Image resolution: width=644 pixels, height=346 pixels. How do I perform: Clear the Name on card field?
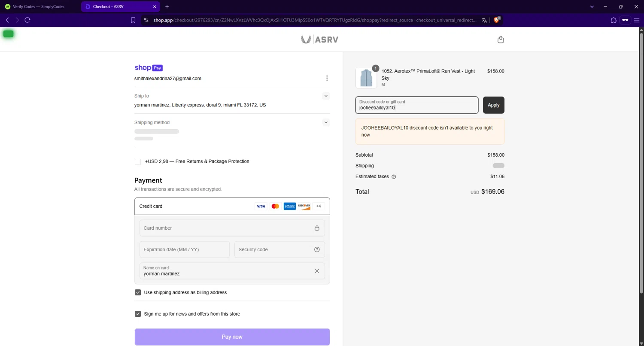click(317, 271)
